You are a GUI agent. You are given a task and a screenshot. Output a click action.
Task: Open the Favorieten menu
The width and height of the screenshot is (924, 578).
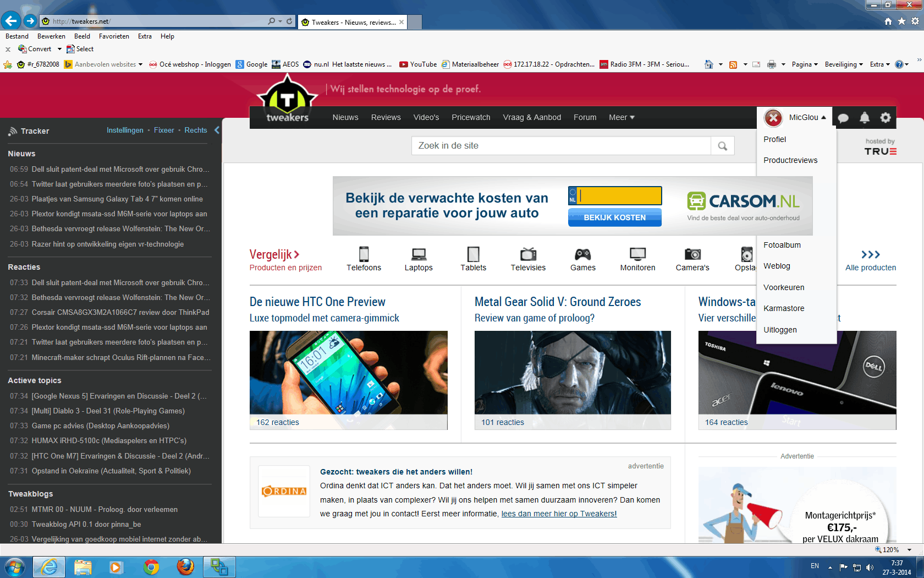click(114, 36)
